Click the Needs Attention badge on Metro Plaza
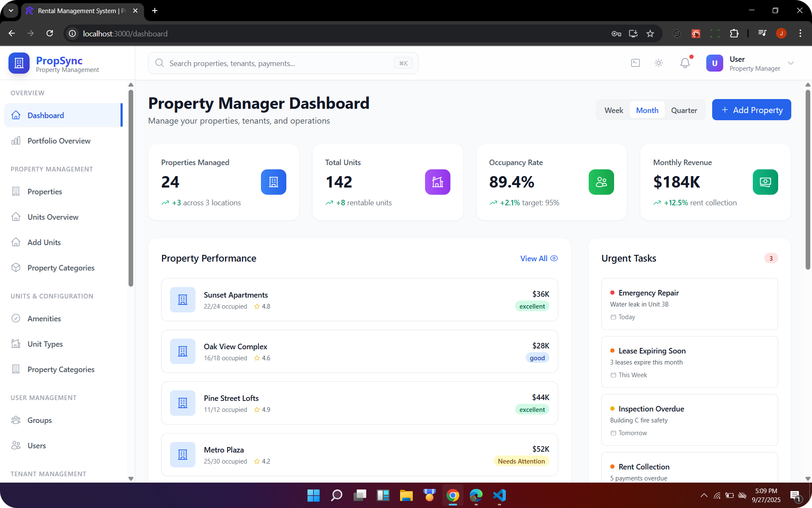Viewport: 812px width, 508px height. pos(521,461)
